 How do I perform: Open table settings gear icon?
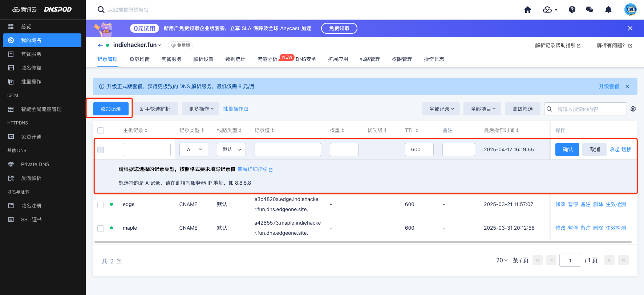(x=633, y=109)
